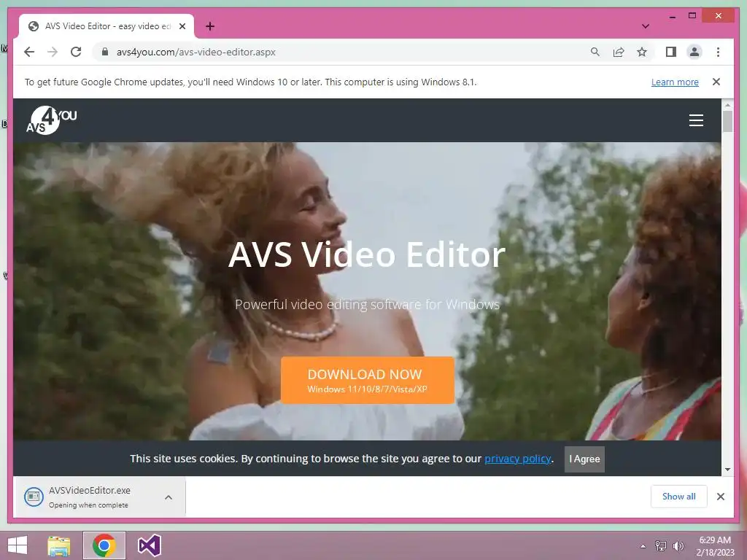Click the AVS Video Editor headline text
Viewport: 747px width, 560px height.
[367, 254]
